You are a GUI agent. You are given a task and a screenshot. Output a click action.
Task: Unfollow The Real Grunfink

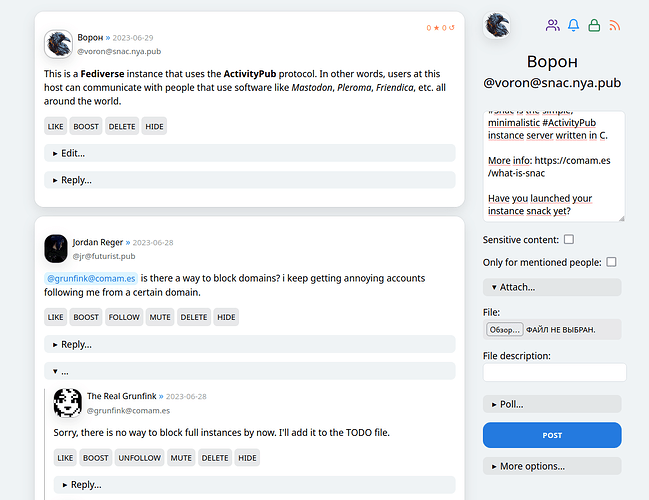[x=139, y=458]
